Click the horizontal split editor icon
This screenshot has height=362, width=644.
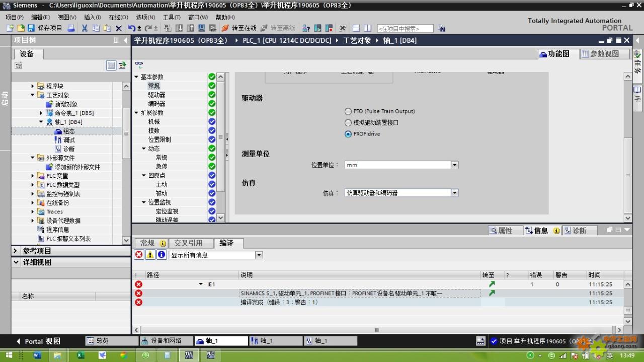tap(356, 28)
